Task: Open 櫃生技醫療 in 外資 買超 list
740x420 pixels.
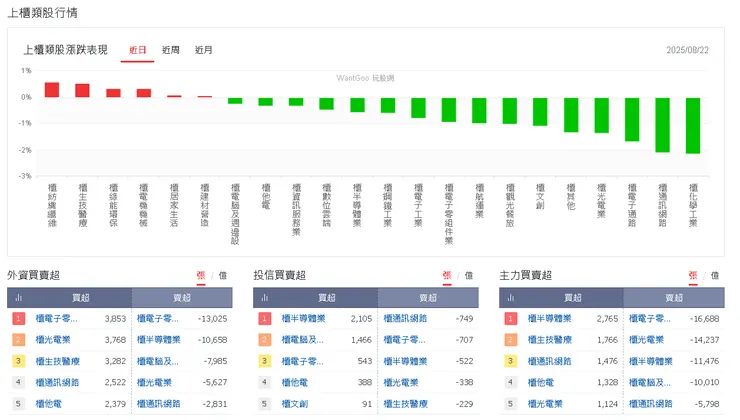Action: [x=58, y=361]
